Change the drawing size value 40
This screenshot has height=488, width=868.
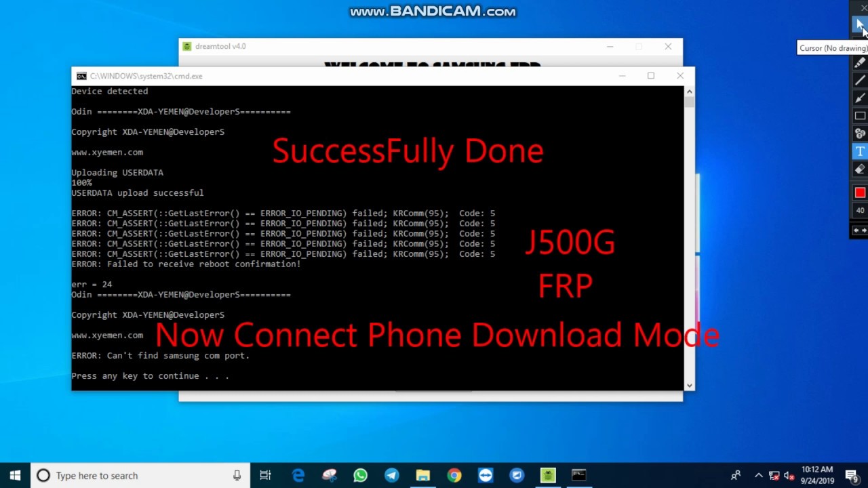coord(860,211)
